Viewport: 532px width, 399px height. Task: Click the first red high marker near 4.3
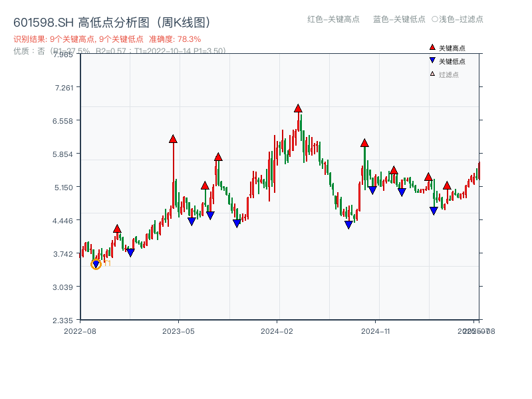coord(117,229)
